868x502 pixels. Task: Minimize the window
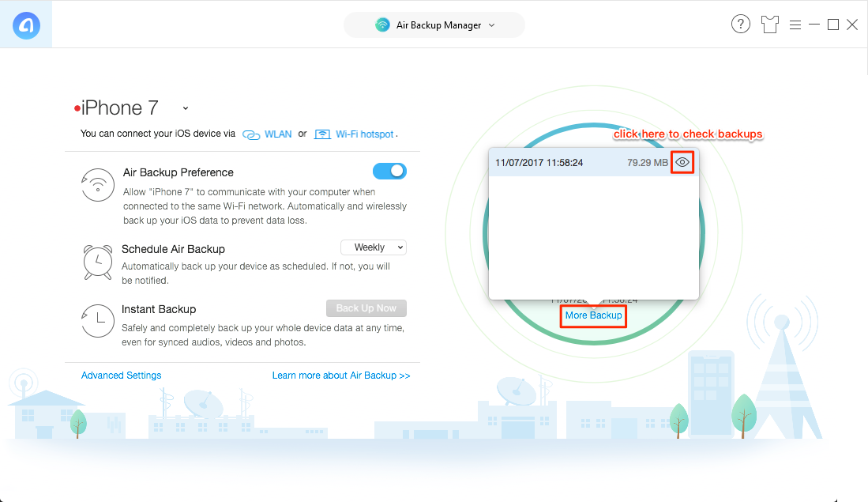(814, 25)
